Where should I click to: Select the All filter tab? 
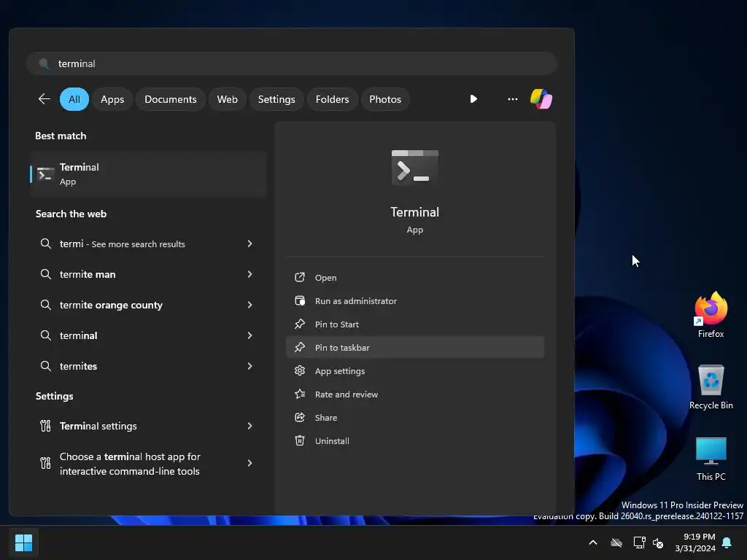pyautogui.click(x=74, y=99)
